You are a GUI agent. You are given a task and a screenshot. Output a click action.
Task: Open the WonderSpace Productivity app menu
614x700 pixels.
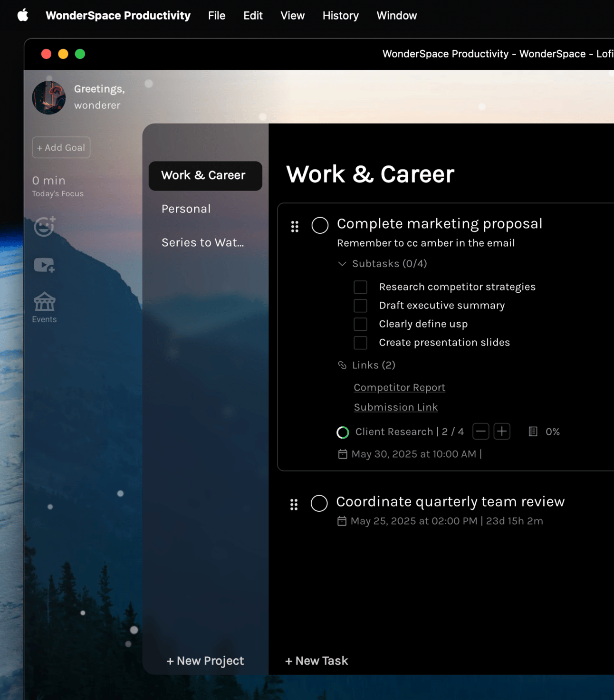(x=118, y=15)
